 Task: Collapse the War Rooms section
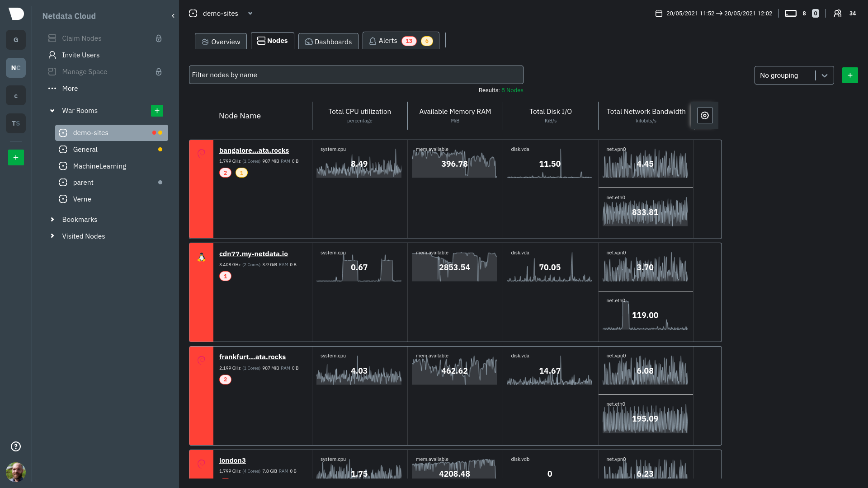[x=52, y=111]
